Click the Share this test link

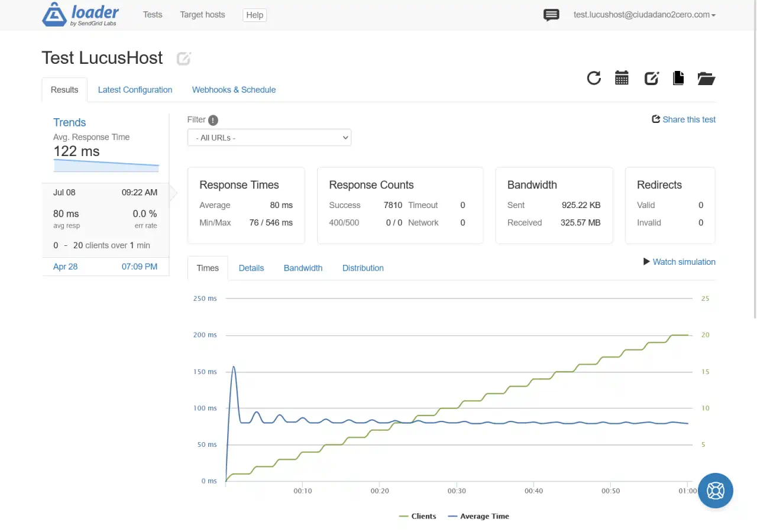(684, 119)
